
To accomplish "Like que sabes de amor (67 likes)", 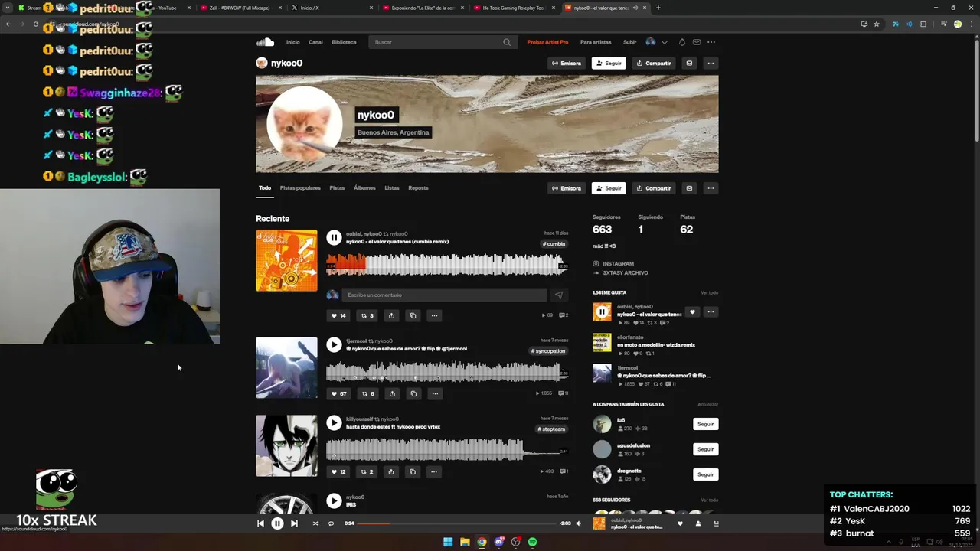I will (338, 393).
